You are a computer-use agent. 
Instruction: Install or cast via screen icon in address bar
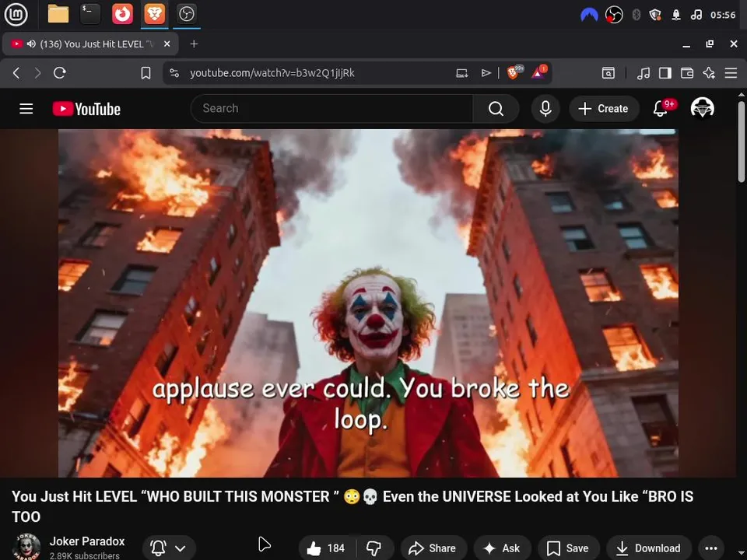coord(461,73)
